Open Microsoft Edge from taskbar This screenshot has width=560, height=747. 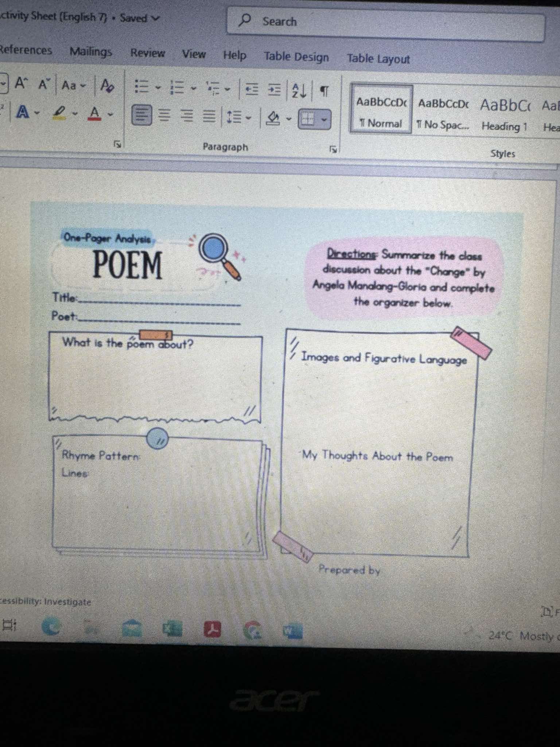click(51, 627)
